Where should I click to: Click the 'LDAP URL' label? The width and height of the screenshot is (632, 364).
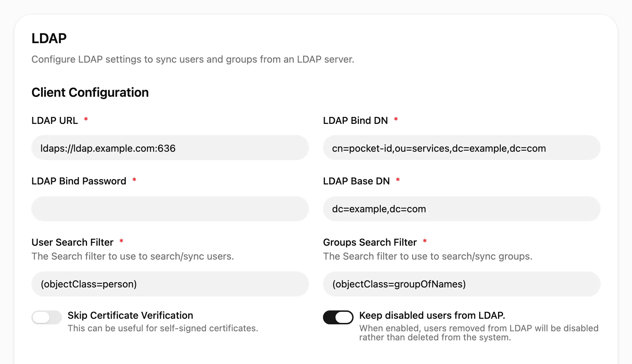click(55, 120)
